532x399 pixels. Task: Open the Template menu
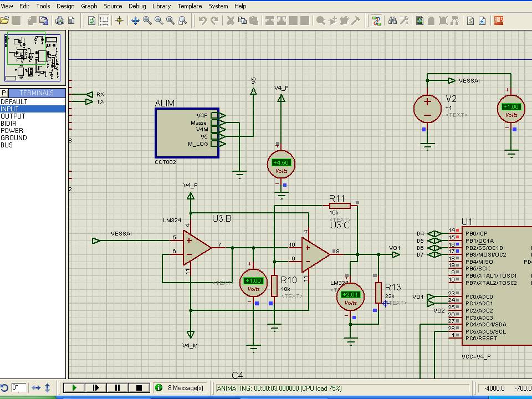tap(190, 6)
